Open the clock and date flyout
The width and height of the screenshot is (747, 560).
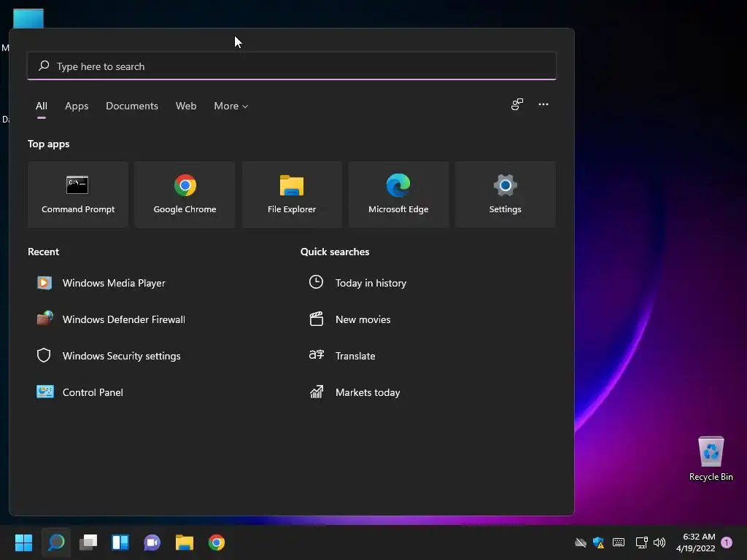[695, 542]
